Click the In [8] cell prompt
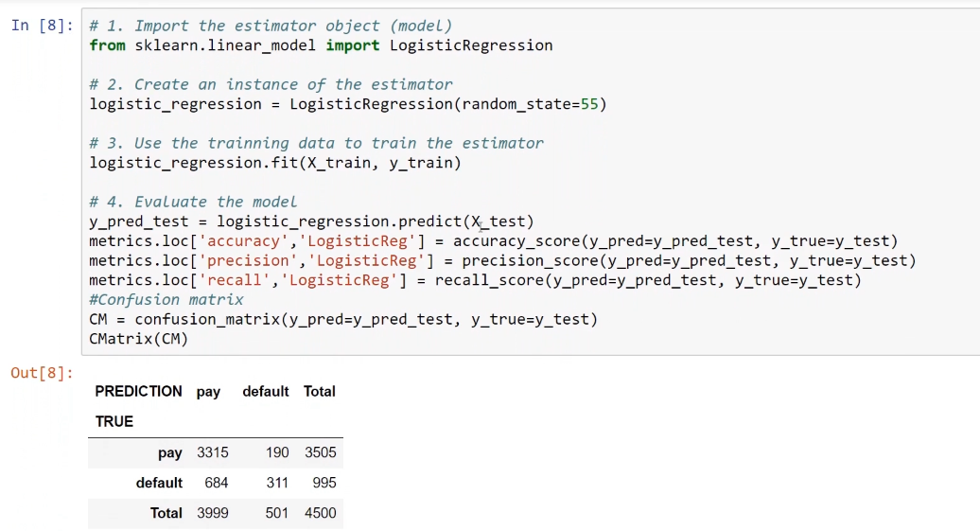The height and width of the screenshot is (531, 980). 42,26
